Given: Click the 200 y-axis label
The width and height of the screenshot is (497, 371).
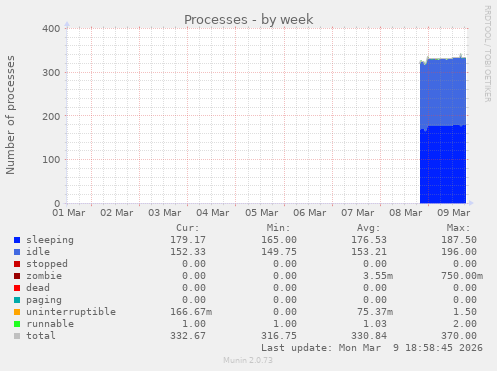Looking at the screenshot, I should pyautogui.click(x=51, y=116).
